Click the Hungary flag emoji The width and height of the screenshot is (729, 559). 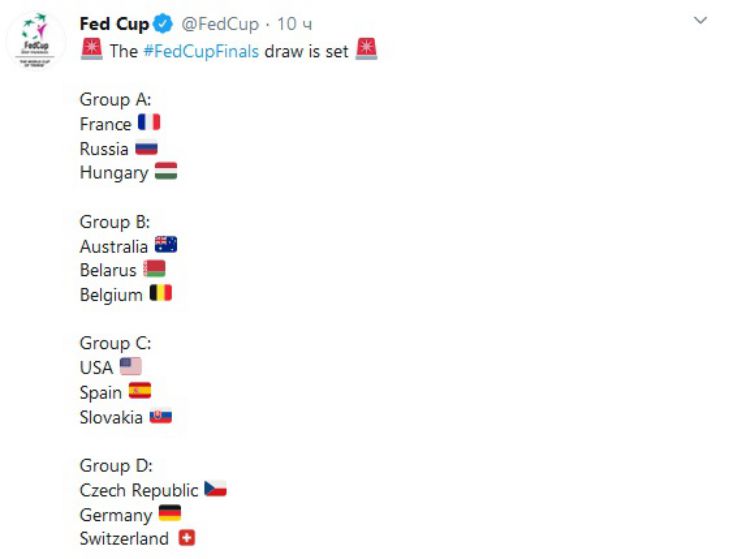pos(165,172)
